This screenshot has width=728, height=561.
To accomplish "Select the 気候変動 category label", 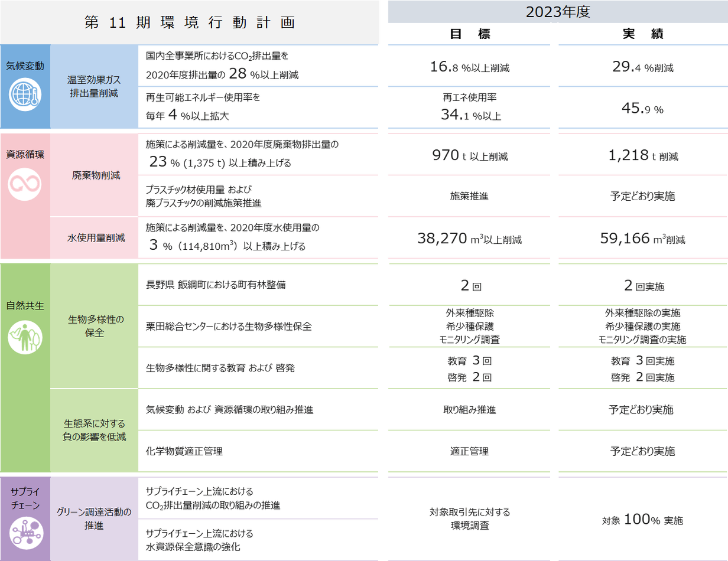I will click(x=25, y=66).
